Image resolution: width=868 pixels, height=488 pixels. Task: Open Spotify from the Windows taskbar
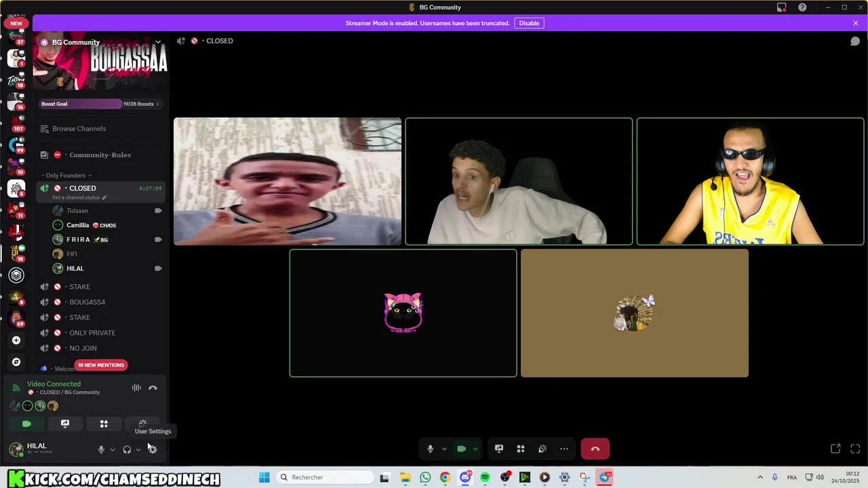485,477
